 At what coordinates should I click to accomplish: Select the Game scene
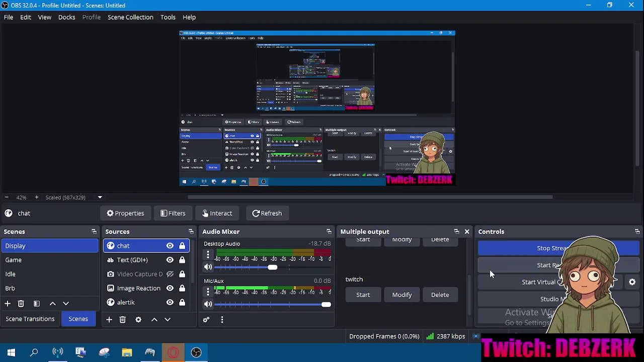pos(49,260)
